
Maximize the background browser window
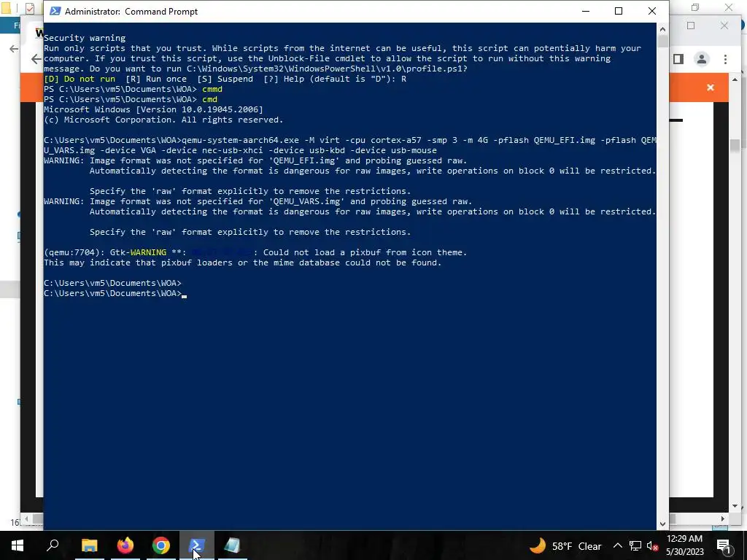click(691, 26)
